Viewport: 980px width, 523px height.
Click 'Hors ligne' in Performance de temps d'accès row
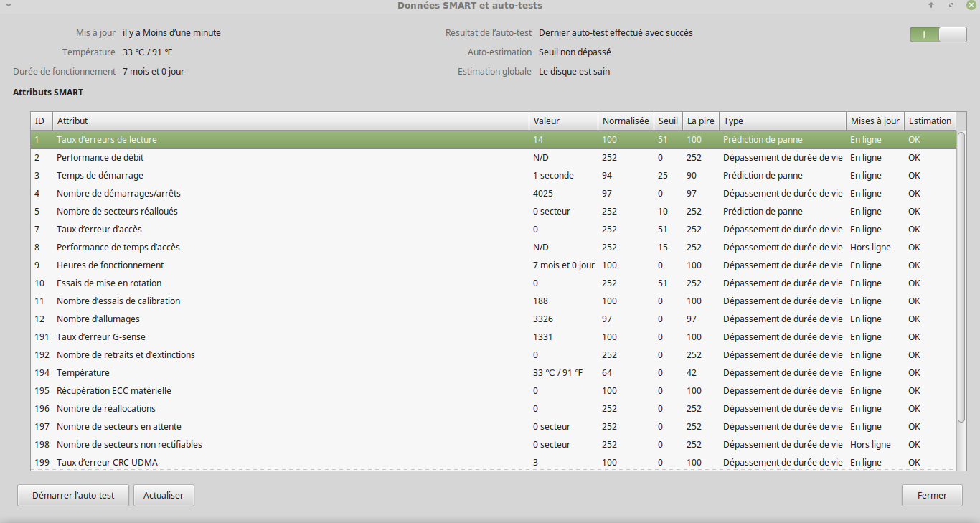click(x=870, y=247)
